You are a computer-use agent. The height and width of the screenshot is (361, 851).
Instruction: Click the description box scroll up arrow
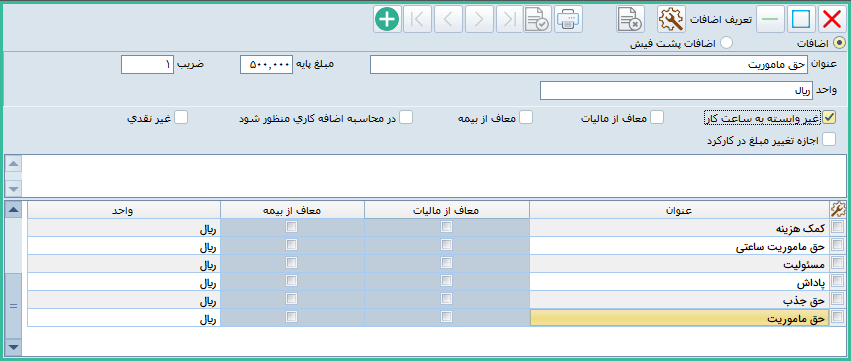[14, 163]
